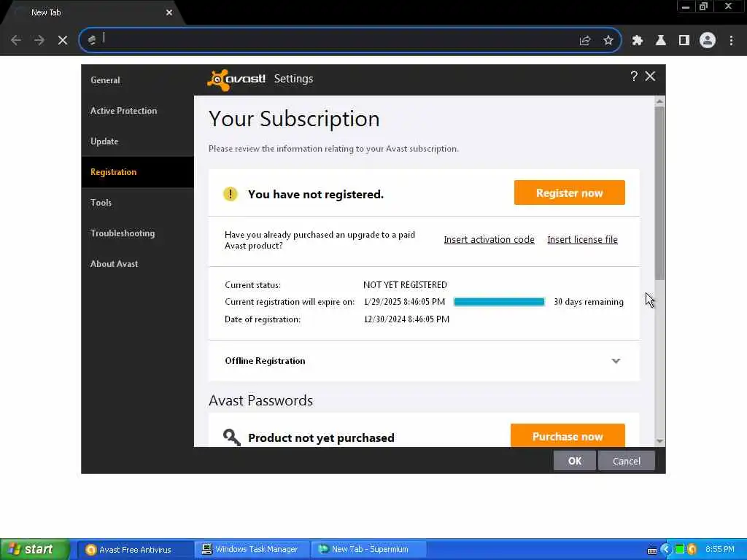Click the blue arrow system tray icon
This screenshot has height=560, width=747.
pos(666,550)
